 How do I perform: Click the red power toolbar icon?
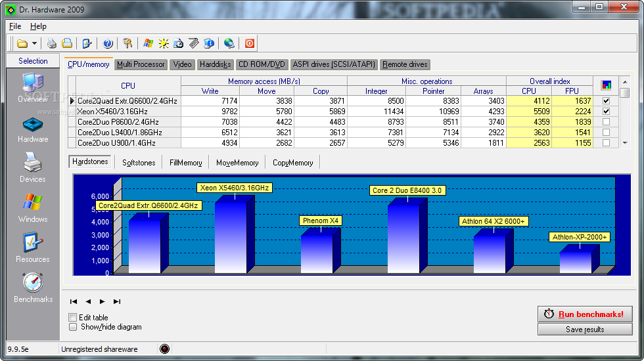click(x=249, y=43)
